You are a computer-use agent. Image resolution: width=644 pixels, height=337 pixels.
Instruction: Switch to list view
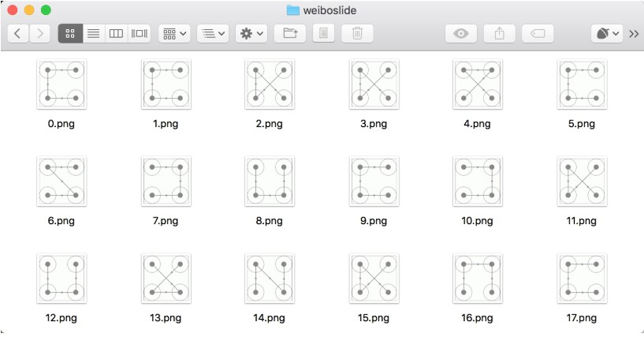coord(93,33)
